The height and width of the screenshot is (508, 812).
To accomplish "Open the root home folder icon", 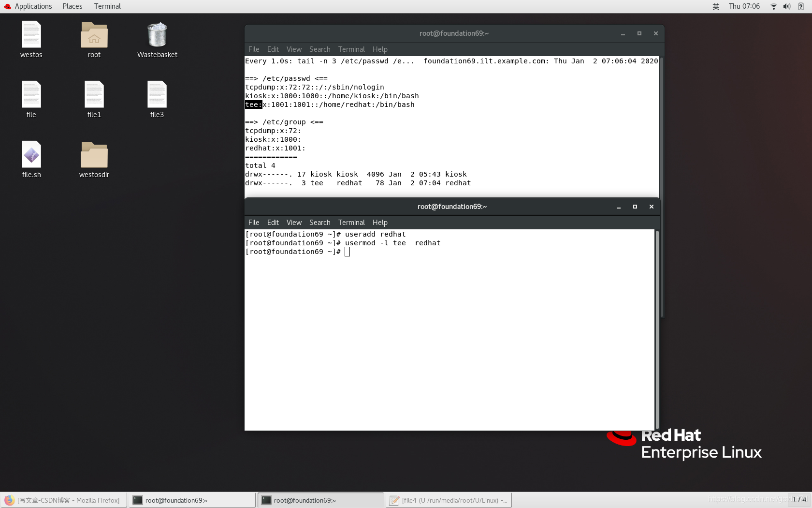I will (94, 40).
